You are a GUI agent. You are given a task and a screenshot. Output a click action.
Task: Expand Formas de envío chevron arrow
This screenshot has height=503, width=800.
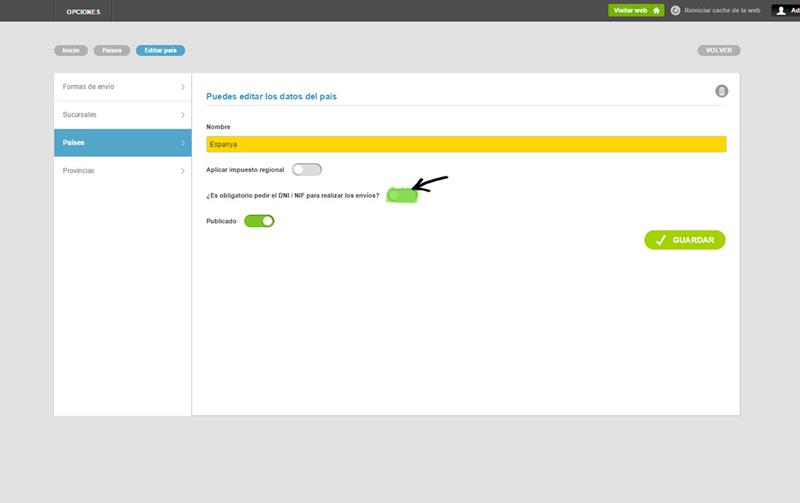click(183, 87)
